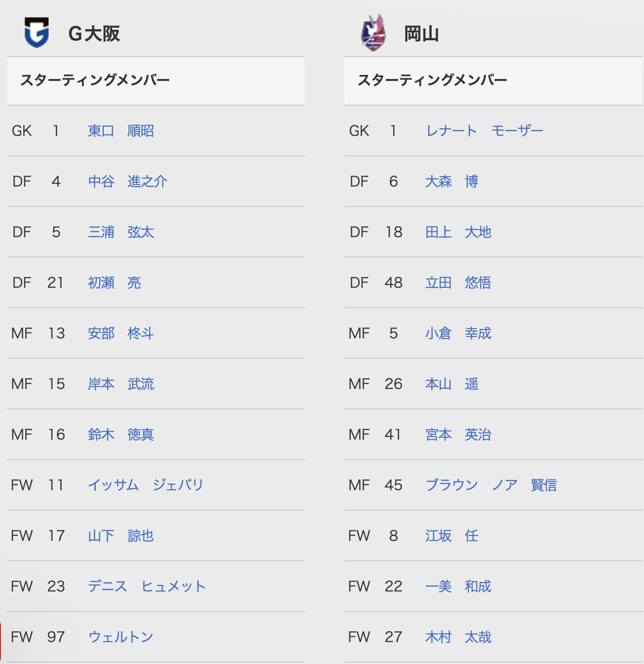Click Okayama defender 大森 博
The height and width of the screenshot is (664, 644).
coord(451,182)
